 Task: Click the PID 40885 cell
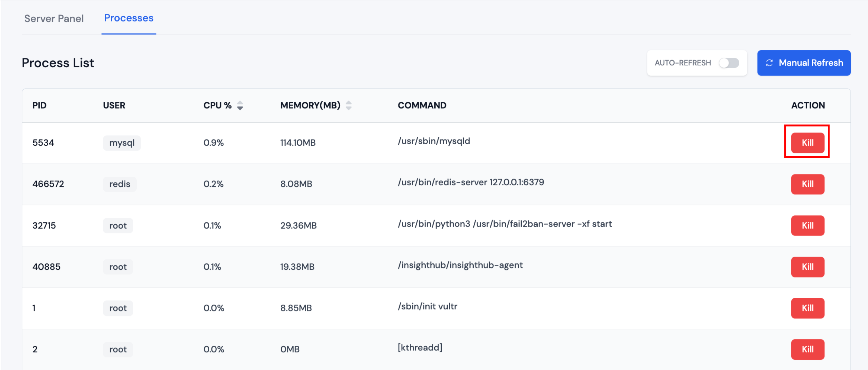46,267
